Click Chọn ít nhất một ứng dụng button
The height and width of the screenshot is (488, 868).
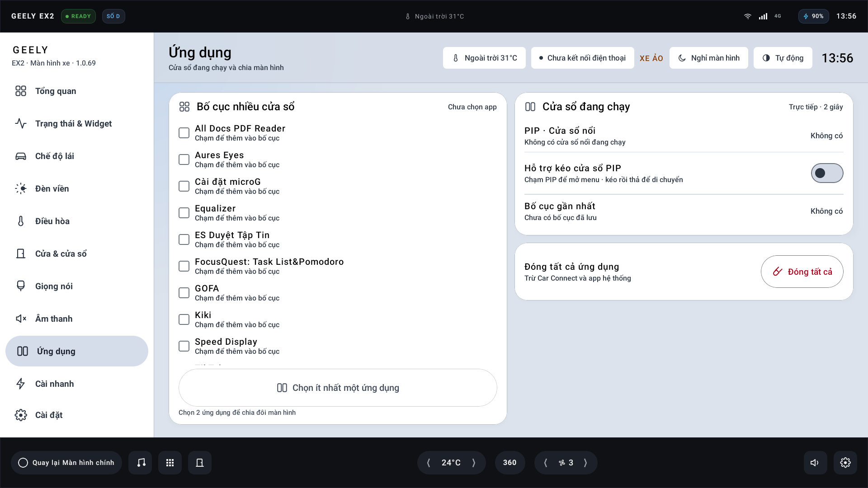(338, 388)
